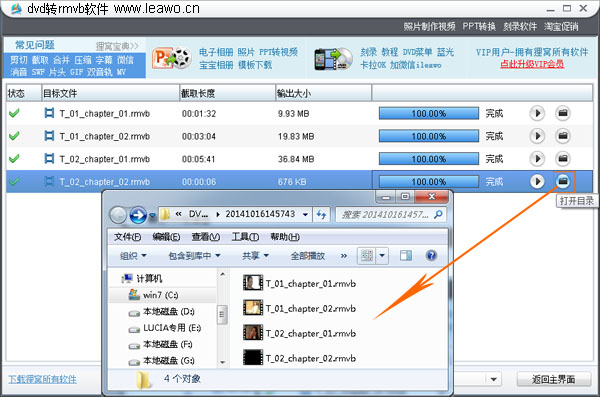
Task: Play the converted T_02_chapter_01.rmvb file
Action: (537, 158)
